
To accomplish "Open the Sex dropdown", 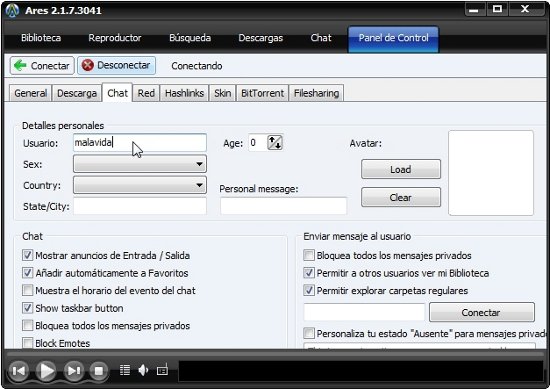I will (x=140, y=164).
